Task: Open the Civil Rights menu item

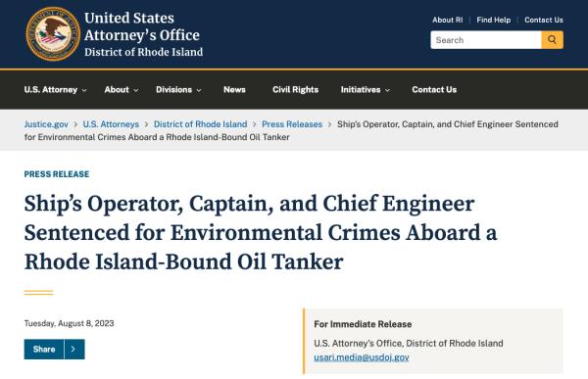Action: tap(296, 89)
